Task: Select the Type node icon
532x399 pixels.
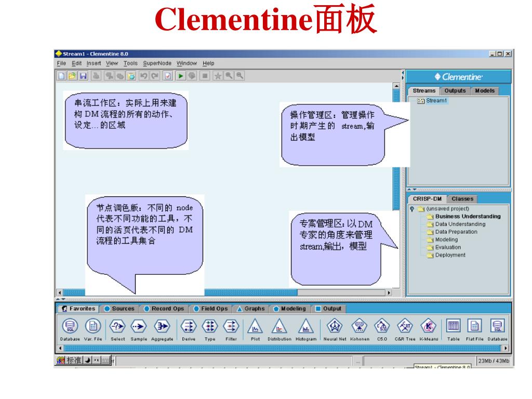Action: [210, 329]
